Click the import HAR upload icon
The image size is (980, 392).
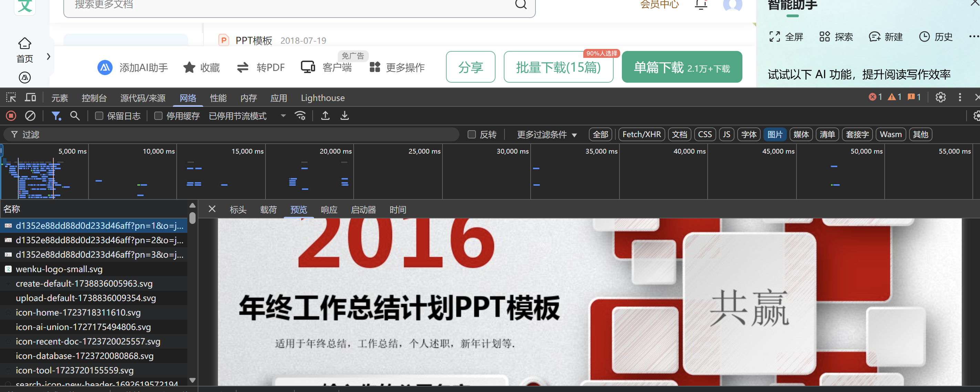pyautogui.click(x=325, y=116)
